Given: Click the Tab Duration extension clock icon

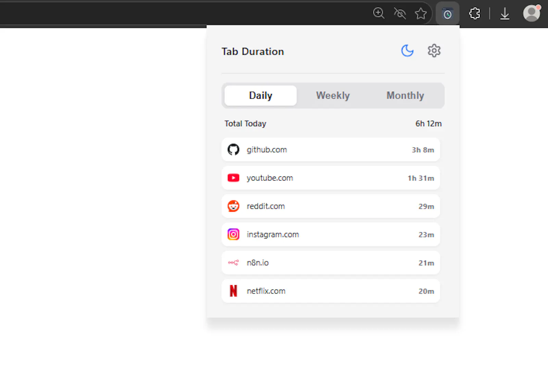Looking at the screenshot, I should 447,14.
